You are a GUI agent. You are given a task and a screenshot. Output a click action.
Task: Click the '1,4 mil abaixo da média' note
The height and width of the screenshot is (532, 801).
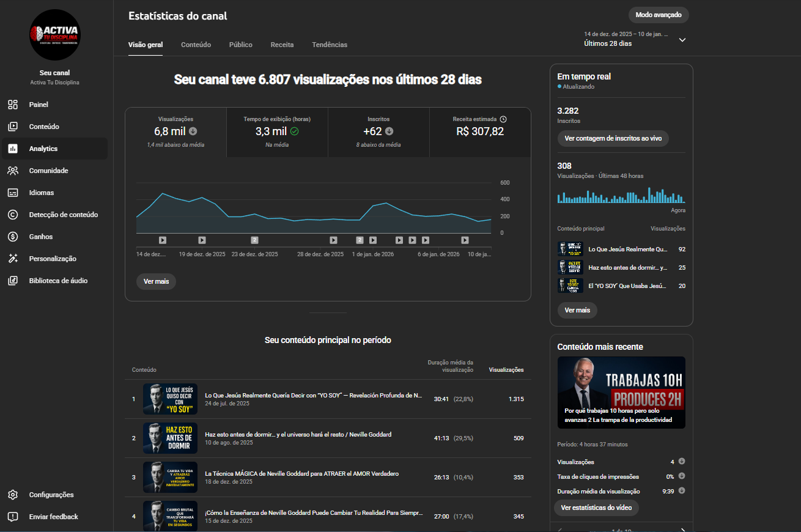click(x=175, y=145)
